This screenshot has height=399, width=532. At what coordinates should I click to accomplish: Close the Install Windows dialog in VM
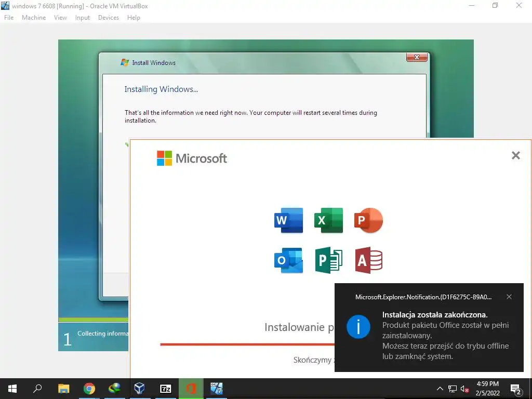tap(417, 57)
